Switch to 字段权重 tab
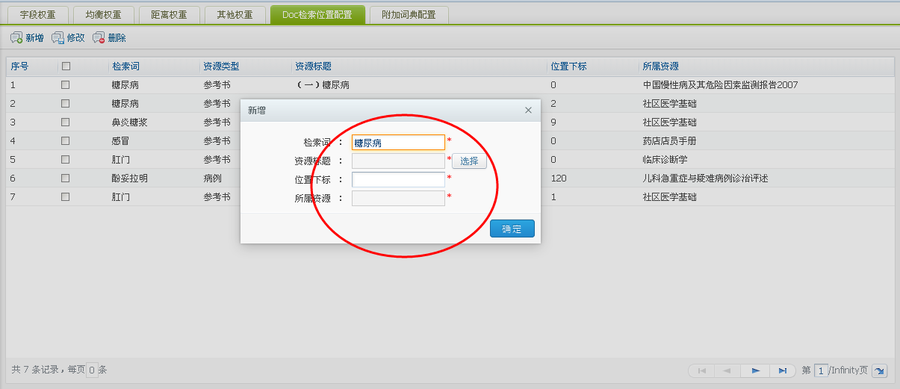Screen dimensions: 900x389 (x=38, y=15)
